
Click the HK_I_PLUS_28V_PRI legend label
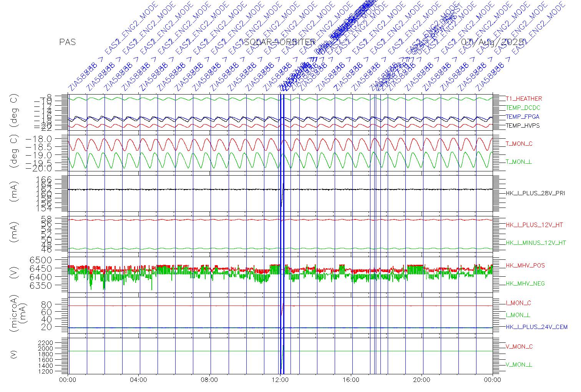pyautogui.click(x=535, y=193)
